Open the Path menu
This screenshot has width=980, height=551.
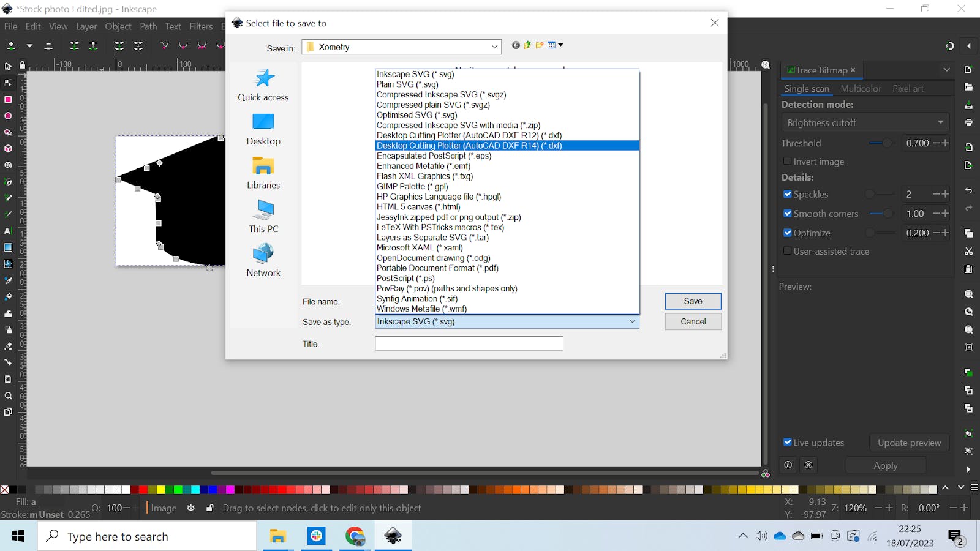tap(148, 26)
